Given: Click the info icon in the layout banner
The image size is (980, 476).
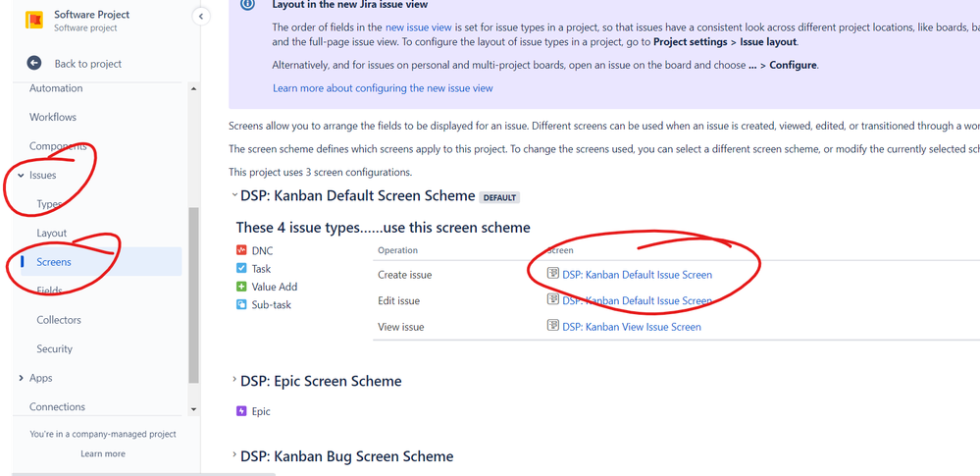Looking at the screenshot, I should point(248,4).
